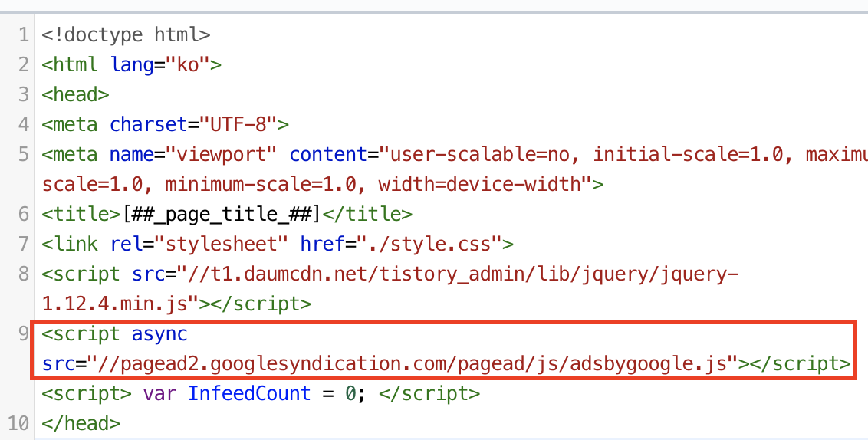Viewport: 868px width, 440px height.
Task: Click "</script>" after the InfeedCount statement
Action: coord(429,393)
